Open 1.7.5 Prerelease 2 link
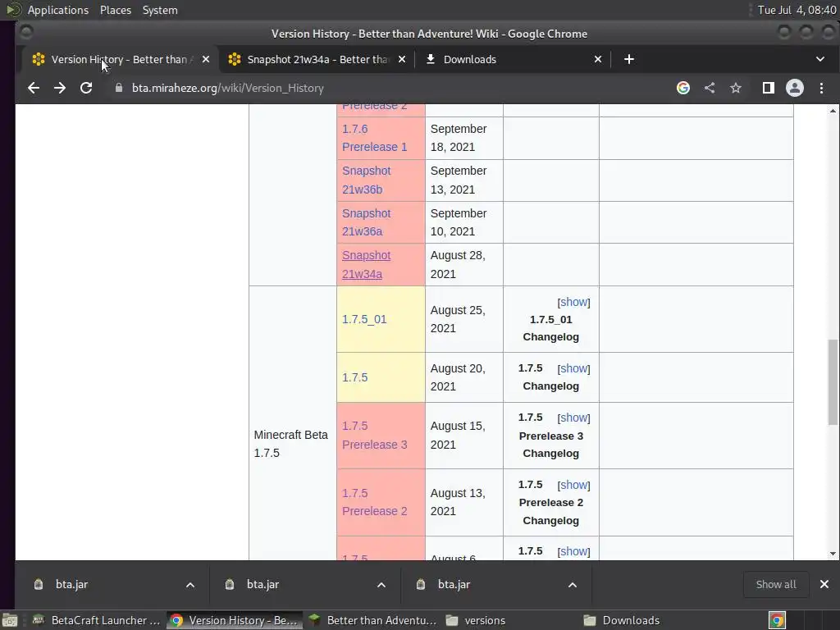The height and width of the screenshot is (630, 840). point(374,502)
